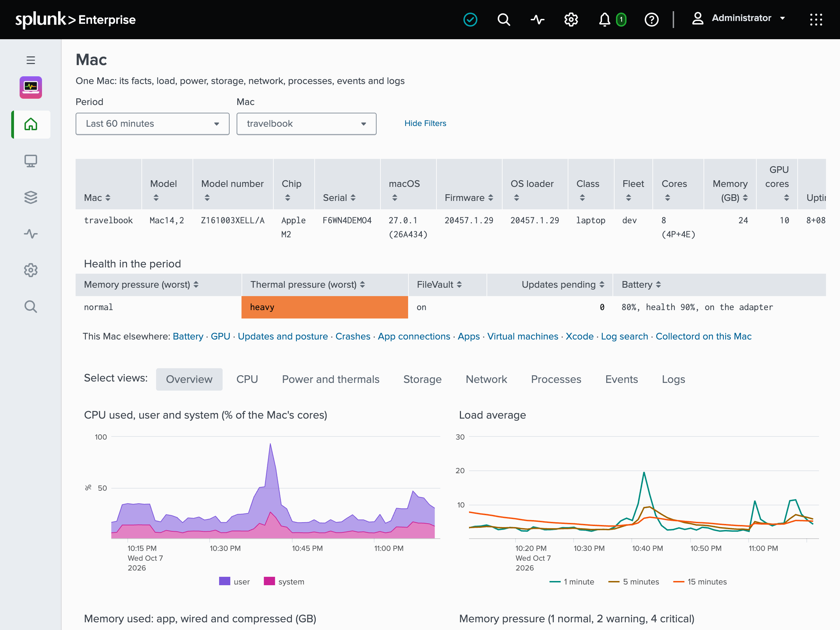Viewport: 840px width, 630px height.
Task: Open the apps grid launcher icon
Action: (x=816, y=19)
